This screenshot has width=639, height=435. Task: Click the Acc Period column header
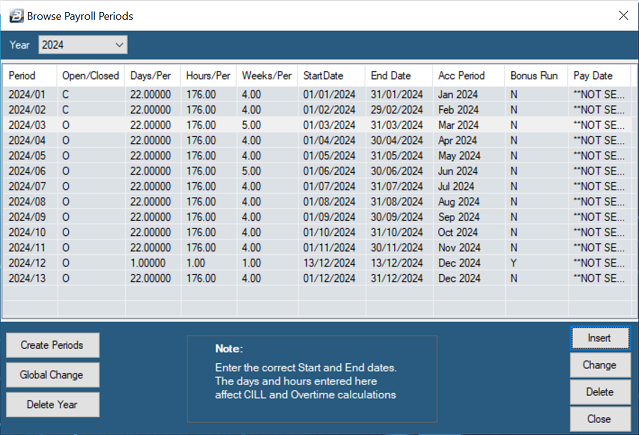tap(469, 75)
